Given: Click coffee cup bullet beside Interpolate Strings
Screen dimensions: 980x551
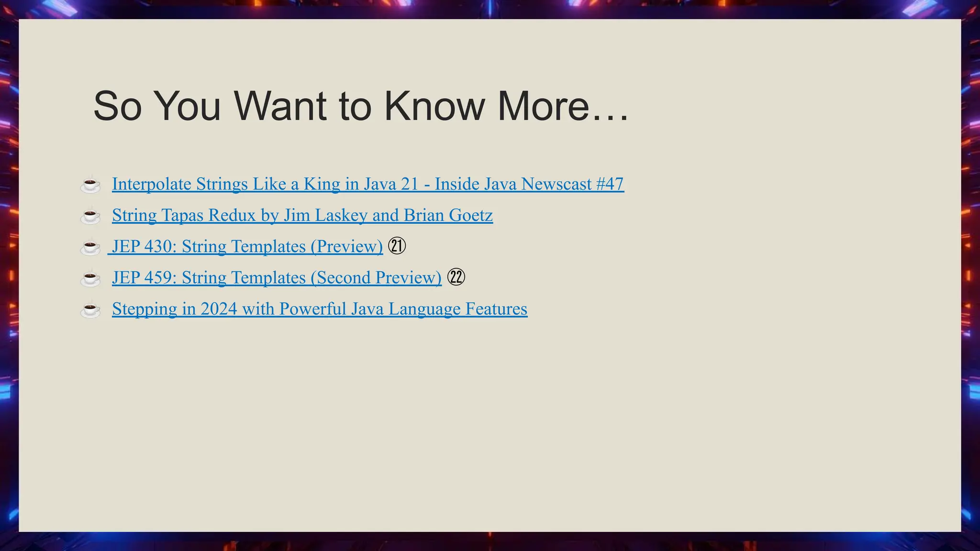Looking at the screenshot, I should [x=90, y=185].
